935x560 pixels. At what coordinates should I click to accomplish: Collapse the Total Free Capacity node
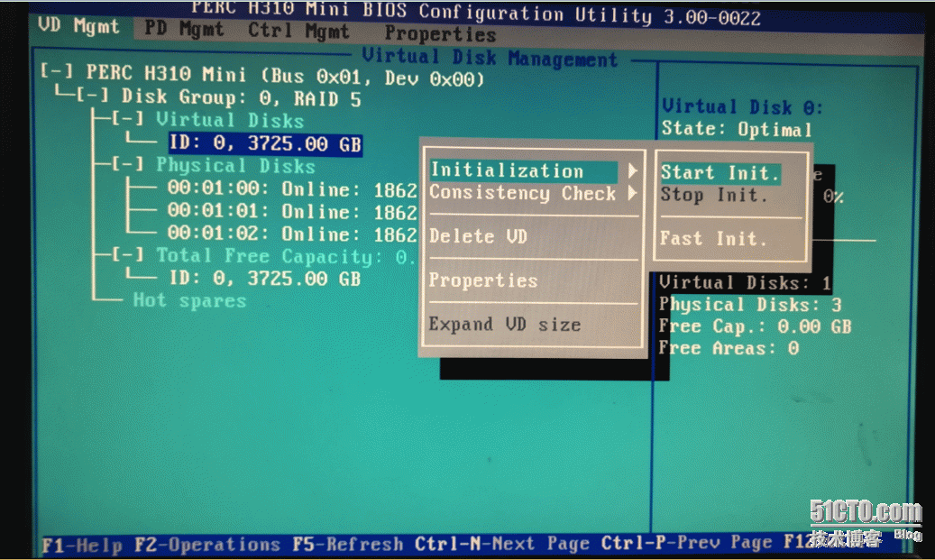[127, 256]
